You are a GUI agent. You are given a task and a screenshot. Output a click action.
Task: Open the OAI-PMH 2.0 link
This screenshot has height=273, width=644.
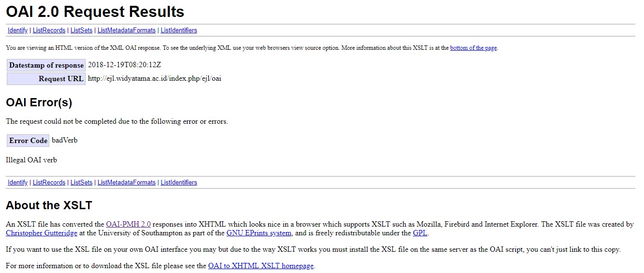(128, 224)
